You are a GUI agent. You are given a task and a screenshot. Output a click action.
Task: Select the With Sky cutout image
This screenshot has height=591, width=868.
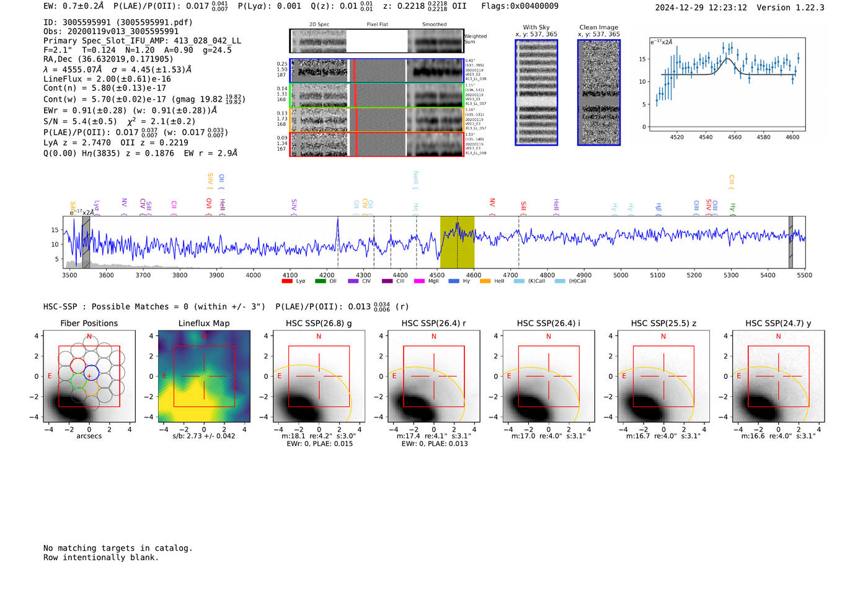[536, 92]
